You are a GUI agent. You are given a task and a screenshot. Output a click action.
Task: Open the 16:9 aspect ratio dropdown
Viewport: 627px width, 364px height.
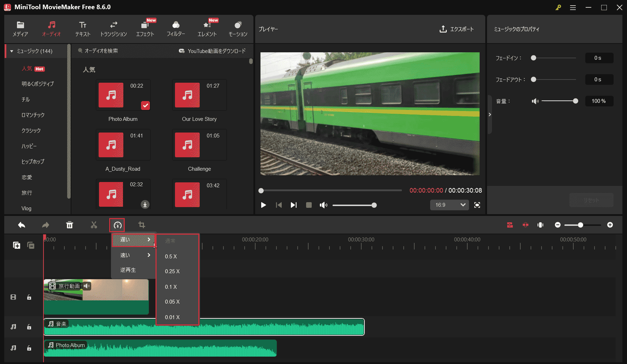coord(449,205)
